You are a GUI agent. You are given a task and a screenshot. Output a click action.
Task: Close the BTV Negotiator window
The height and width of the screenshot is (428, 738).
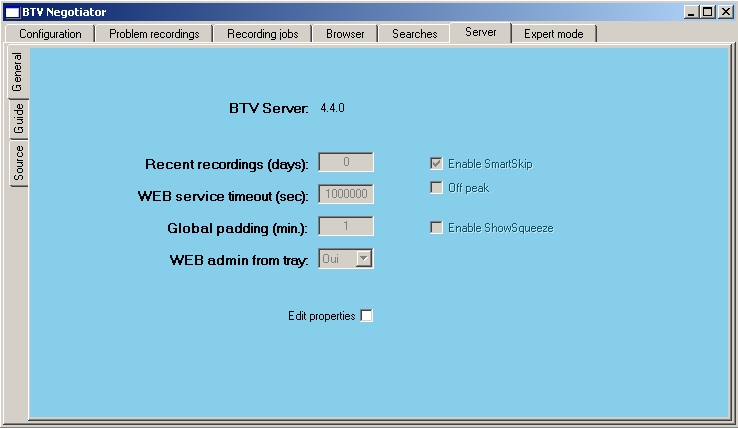point(726,12)
